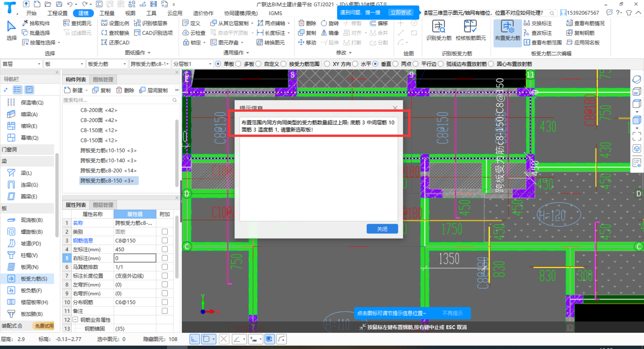Open the 视图 ribbon tab

130,13
